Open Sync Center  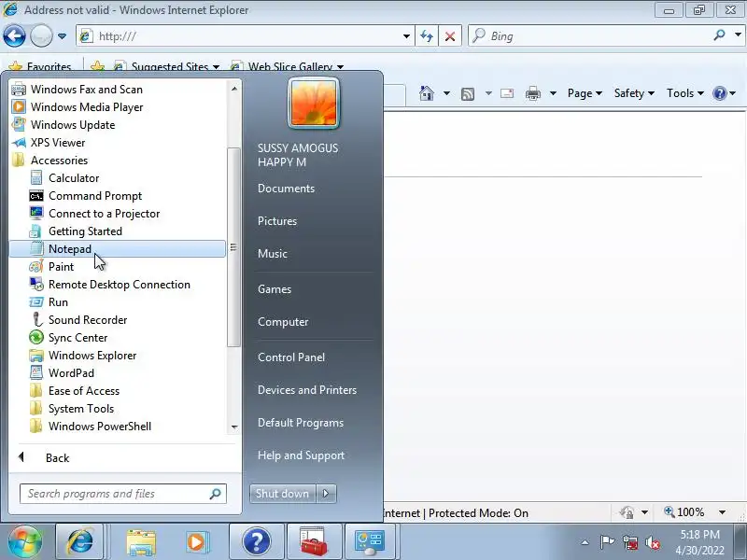68,338
